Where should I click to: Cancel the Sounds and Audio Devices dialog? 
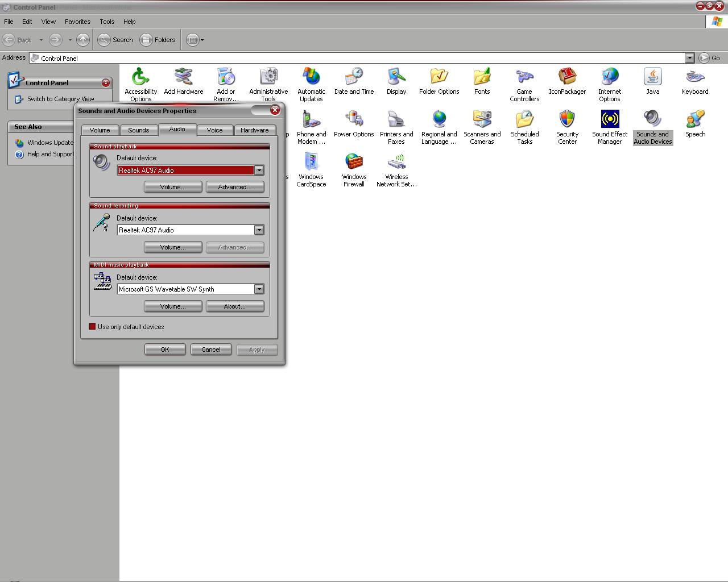[211, 350]
